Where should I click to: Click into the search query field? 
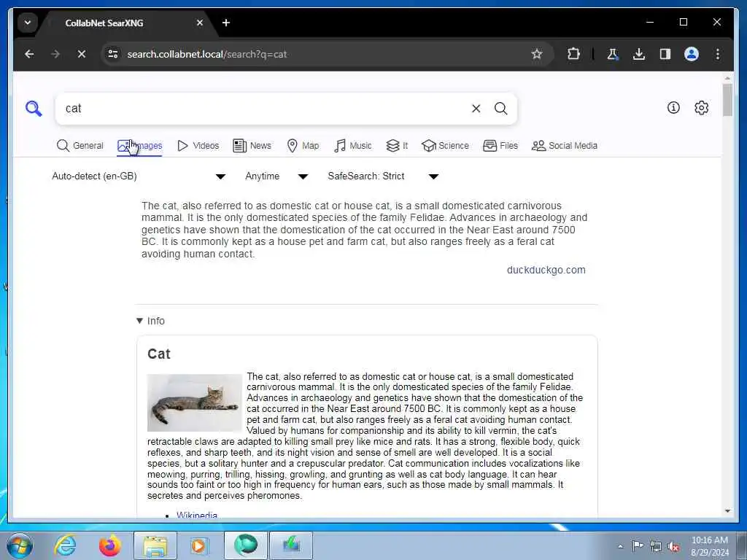coord(264,109)
